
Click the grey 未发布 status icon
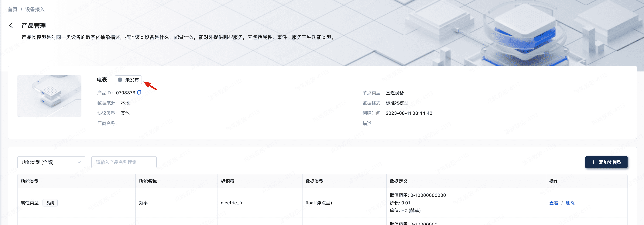pyautogui.click(x=120, y=80)
